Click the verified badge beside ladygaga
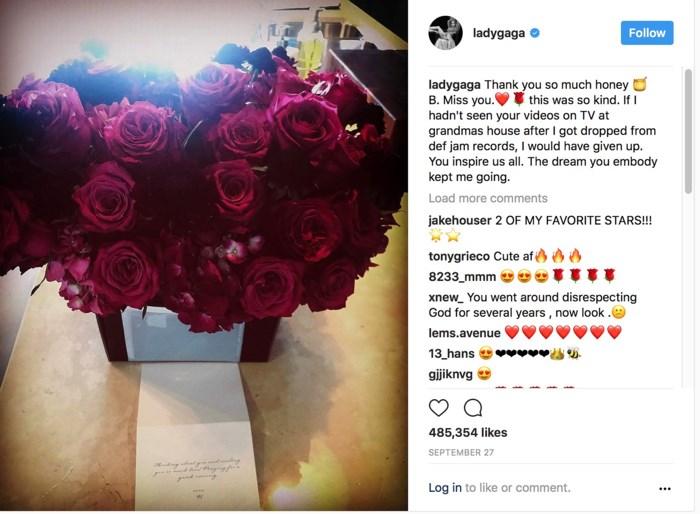The width and height of the screenshot is (700, 514). (534, 33)
